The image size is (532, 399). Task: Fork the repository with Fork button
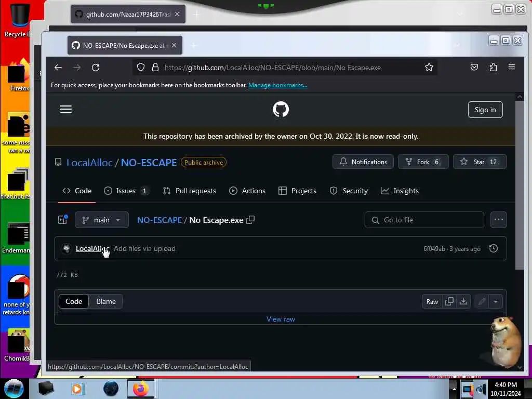[x=423, y=162]
